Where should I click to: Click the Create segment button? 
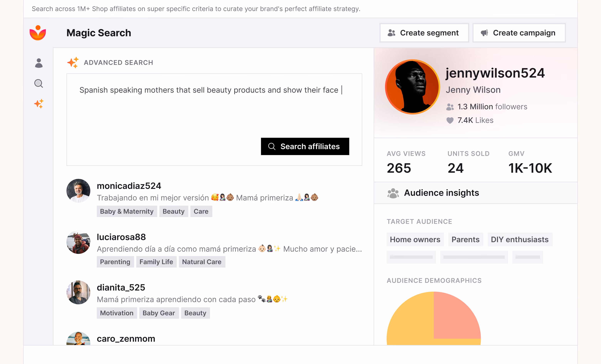point(424,33)
